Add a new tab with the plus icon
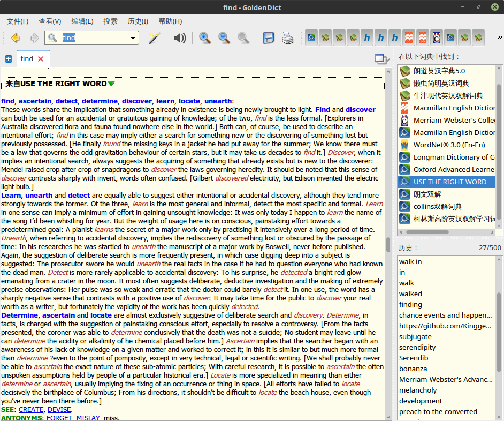Image resolution: width=504 pixels, height=421 pixels. [x=9, y=59]
